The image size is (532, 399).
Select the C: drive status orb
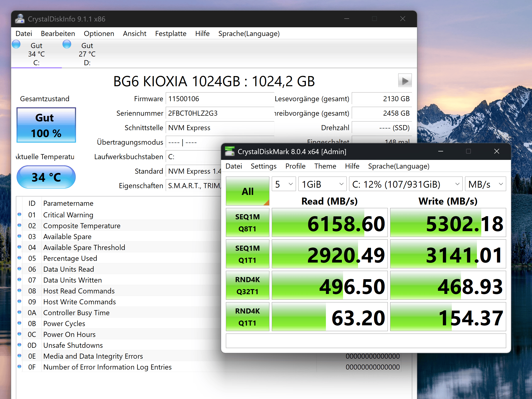(x=16, y=44)
